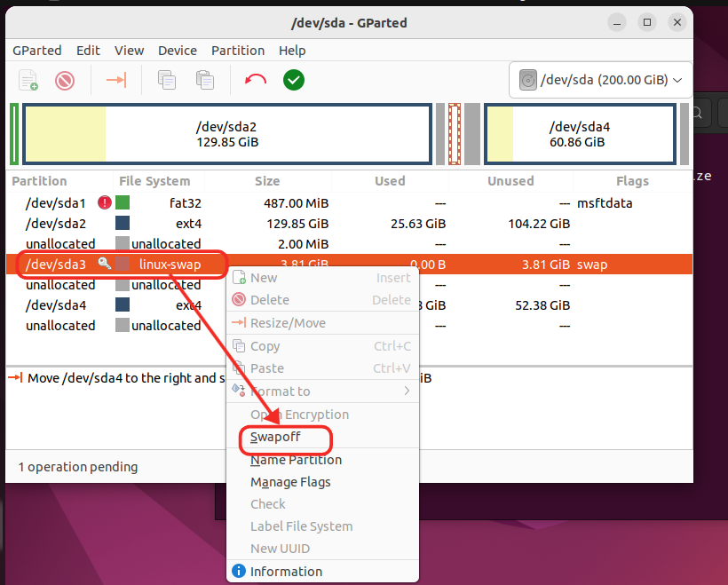Viewport: 728px width, 585px height.
Task: Expand the Format to submenu
Action: click(x=322, y=391)
